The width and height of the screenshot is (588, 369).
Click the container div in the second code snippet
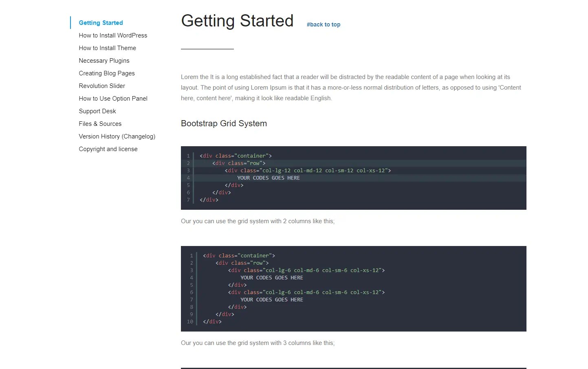coord(239,255)
